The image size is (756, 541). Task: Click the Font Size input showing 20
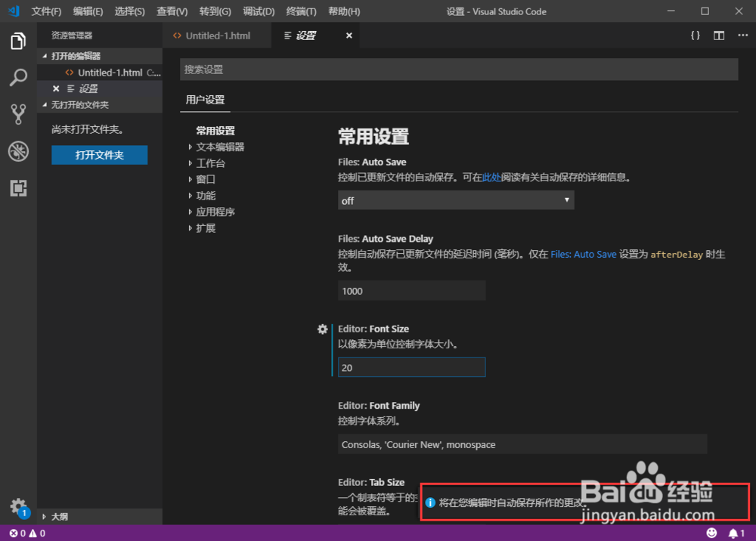coord(412,367)
